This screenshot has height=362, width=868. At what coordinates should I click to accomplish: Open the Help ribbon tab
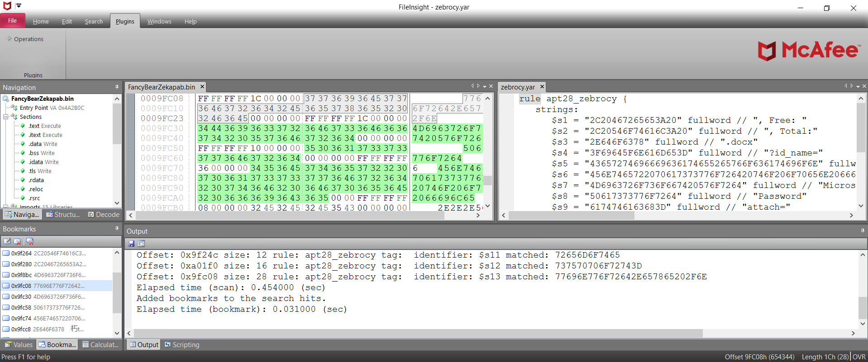click(191, 21)
